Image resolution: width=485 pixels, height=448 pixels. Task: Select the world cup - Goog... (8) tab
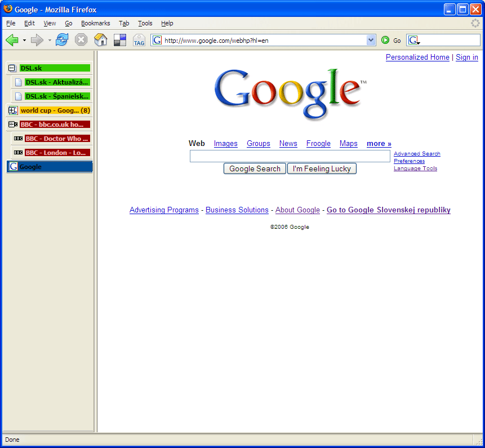coord(50,110)
